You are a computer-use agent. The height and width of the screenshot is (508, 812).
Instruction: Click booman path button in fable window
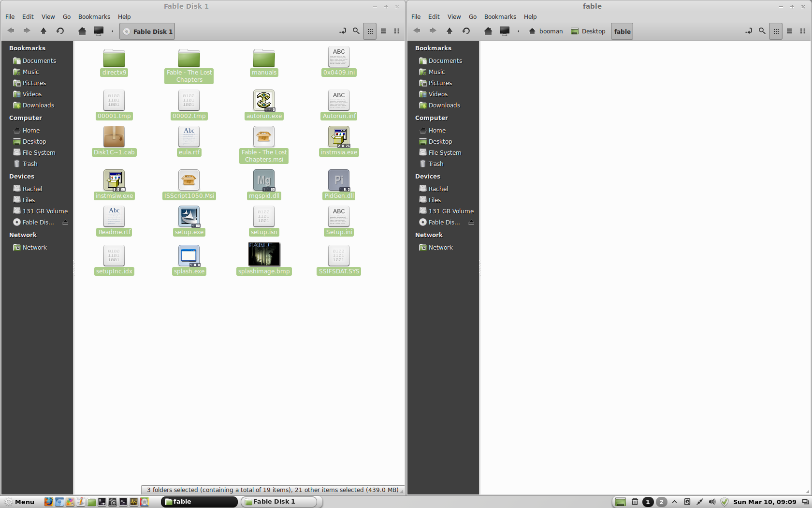point(546,31)
